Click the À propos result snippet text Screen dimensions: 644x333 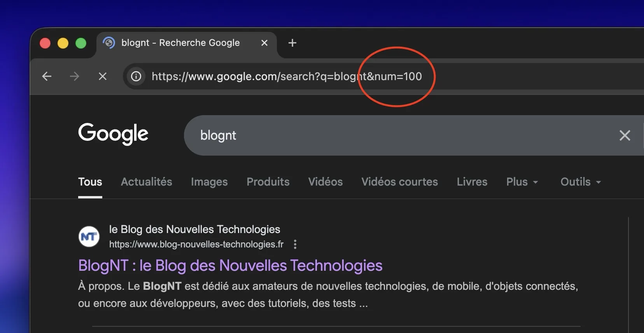pyautogui.click(x=328, y=295)
